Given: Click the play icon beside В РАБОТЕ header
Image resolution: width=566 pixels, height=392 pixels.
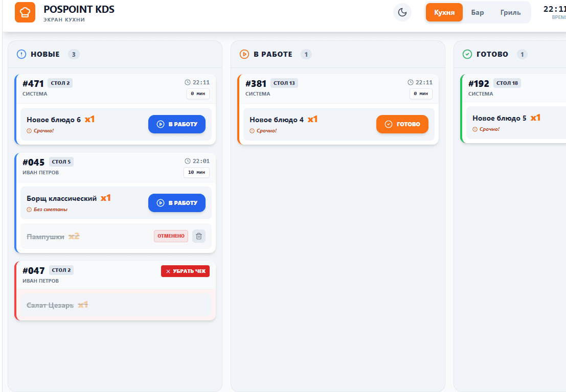Looking at the screenshot, I should click(244, 54).
